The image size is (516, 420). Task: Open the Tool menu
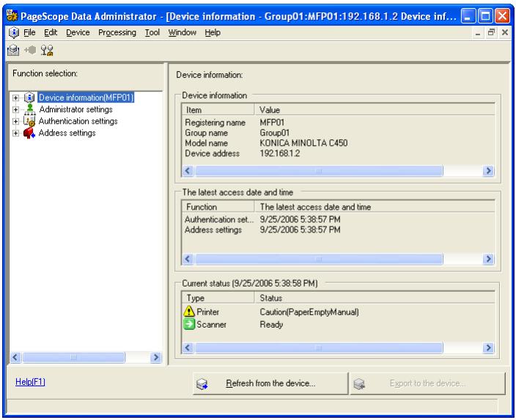[152, 32]
